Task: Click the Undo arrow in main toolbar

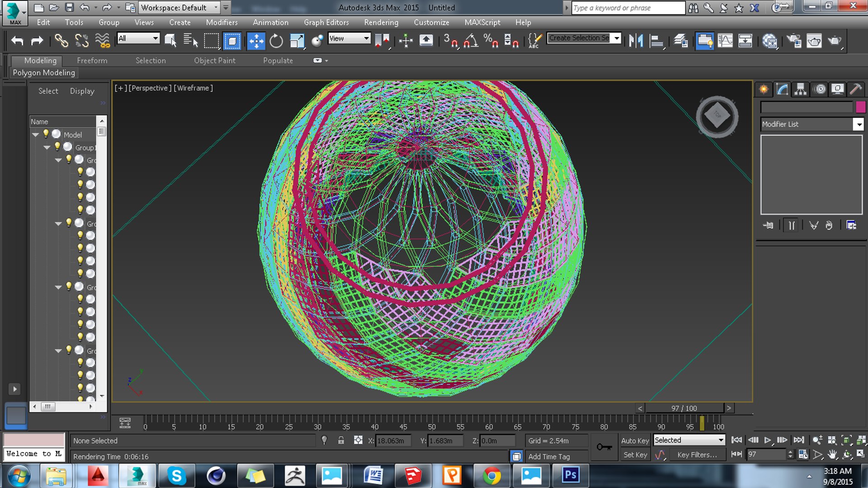Action: 17,41
